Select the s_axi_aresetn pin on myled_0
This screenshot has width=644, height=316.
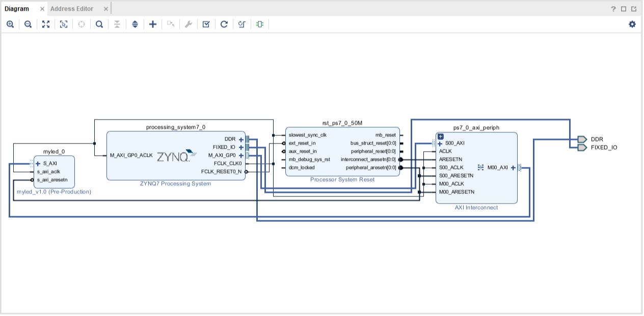(x=52, y=180)
